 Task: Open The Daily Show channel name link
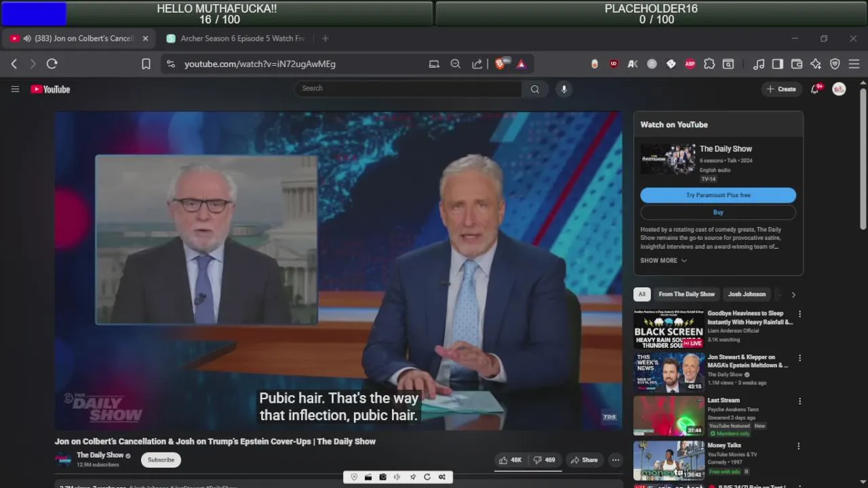tap(100, 455)
